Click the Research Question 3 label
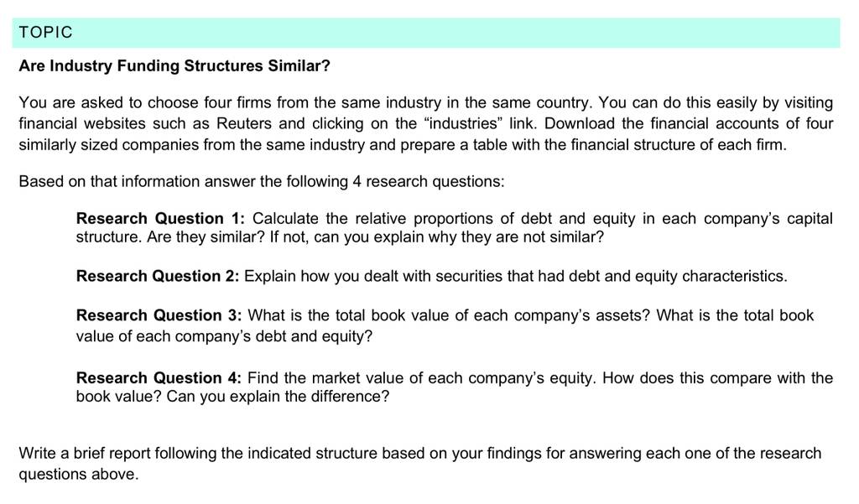Image resolution: width=859 pixels, height=504 pixels. tap(159, 315)
